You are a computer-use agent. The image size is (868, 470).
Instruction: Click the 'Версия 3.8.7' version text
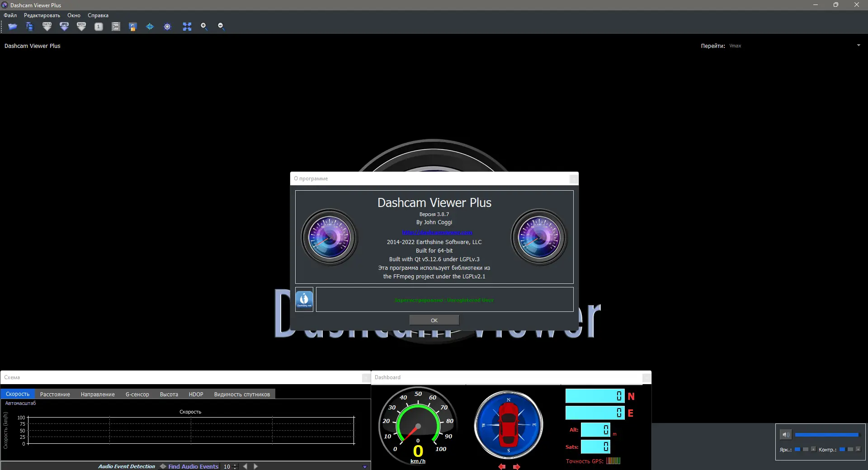tap(434, 214)
